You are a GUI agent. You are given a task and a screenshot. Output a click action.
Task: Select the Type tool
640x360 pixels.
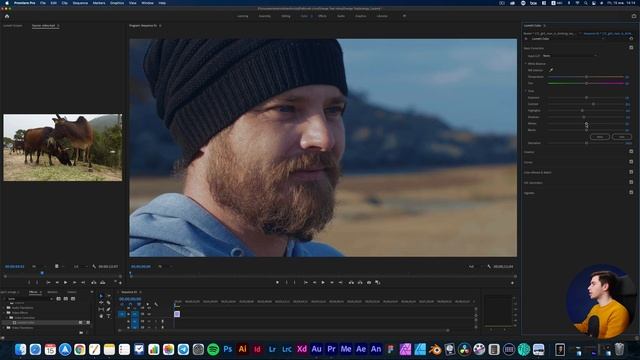[109, 316]
